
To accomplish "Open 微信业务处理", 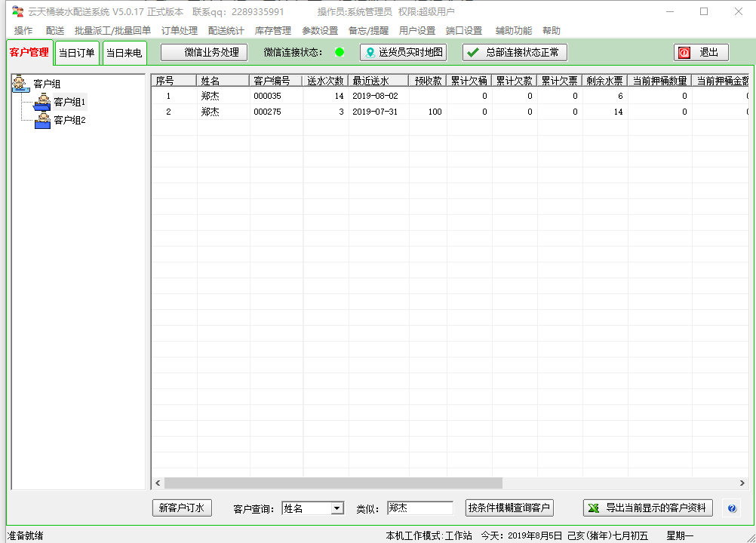I will [x=204, y=52].
